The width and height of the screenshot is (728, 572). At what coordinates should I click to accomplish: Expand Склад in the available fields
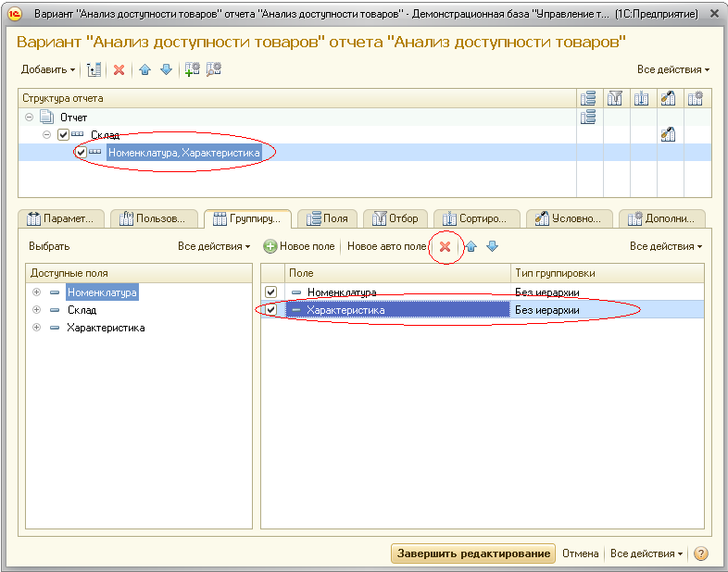pyautogui.click(x=37, y=310)
